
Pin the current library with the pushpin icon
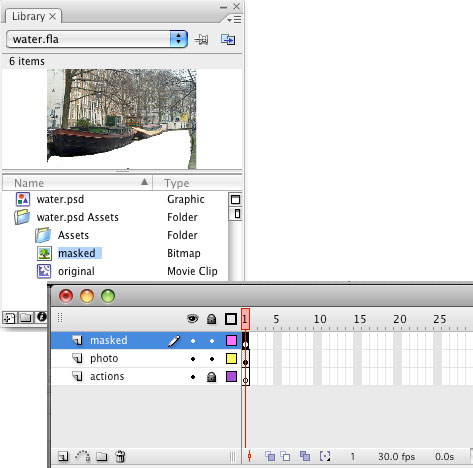click(x=202, y=40)
